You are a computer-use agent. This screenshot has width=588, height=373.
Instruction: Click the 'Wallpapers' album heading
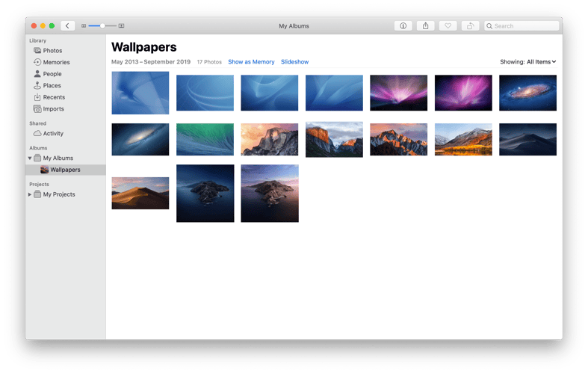[x=144, y=47]
